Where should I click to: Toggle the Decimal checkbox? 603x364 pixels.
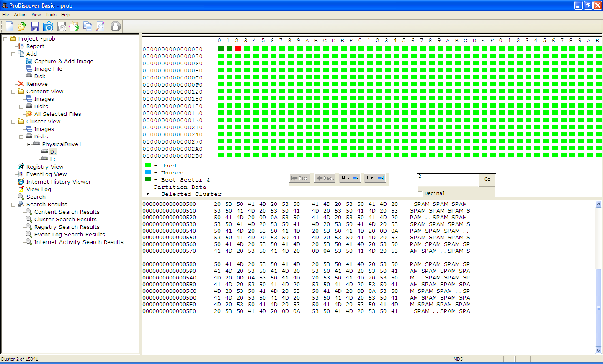pyautogui.click(x=420, y=193)
